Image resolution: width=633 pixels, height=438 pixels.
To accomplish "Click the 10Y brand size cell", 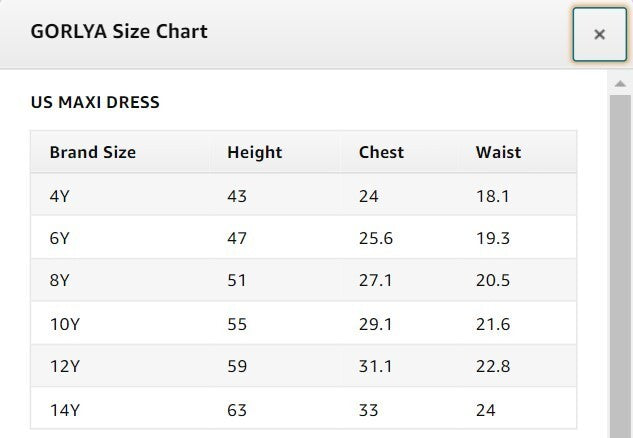I will [x=65, y=324].
